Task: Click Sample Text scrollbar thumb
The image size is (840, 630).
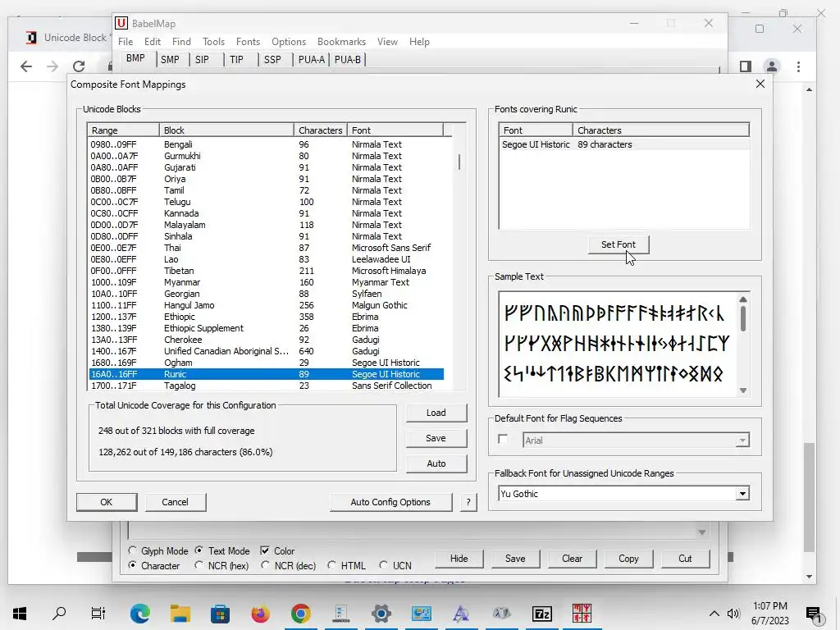Action: pos(743,317)
